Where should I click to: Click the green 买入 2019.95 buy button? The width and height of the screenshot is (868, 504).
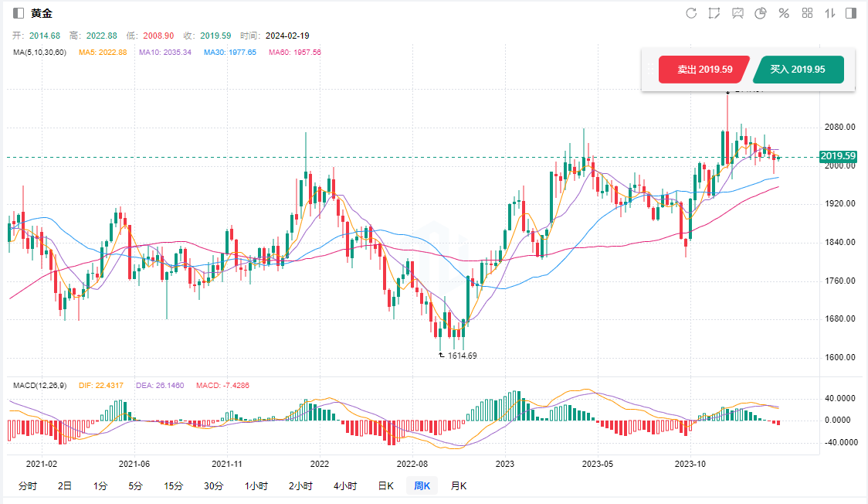pyautogui.click(x=798, y=70)
